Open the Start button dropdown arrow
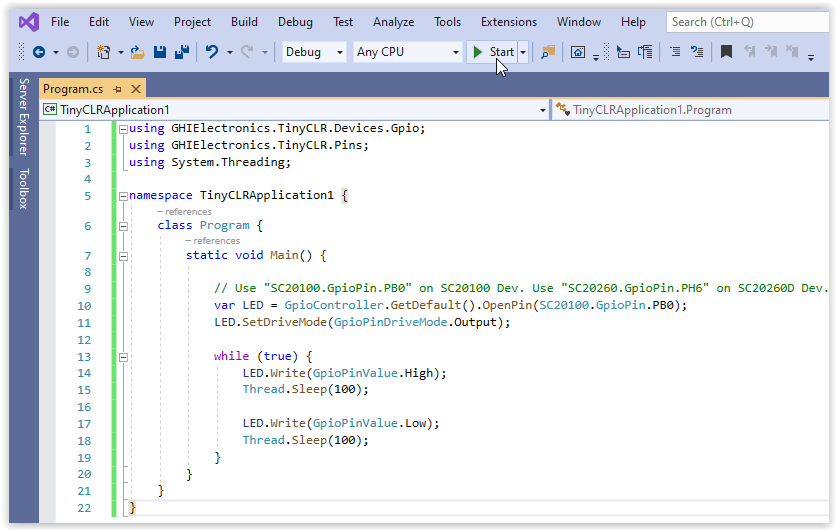Image resolution: width=837 pixels, height=531 pixels. pos(523,52)
